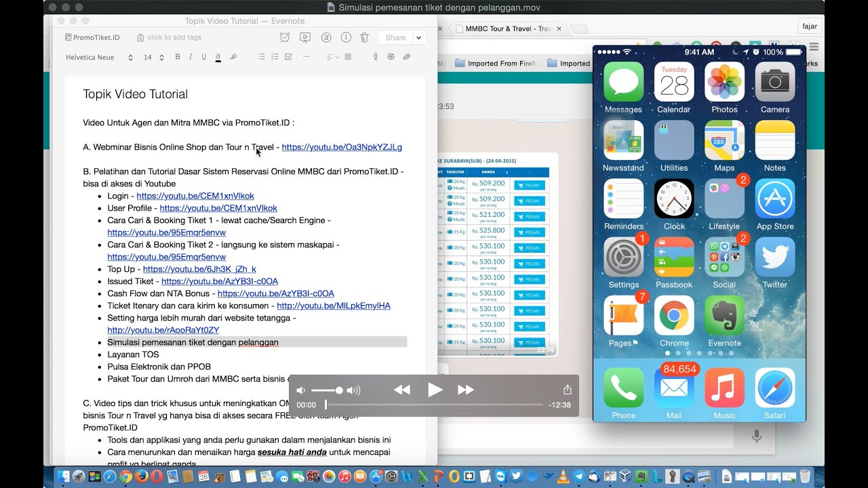The height and width of the screenshot is (488, 868).
Task: Click the note title 'Topik Video Tutorial'
Action: click(135, 94)
